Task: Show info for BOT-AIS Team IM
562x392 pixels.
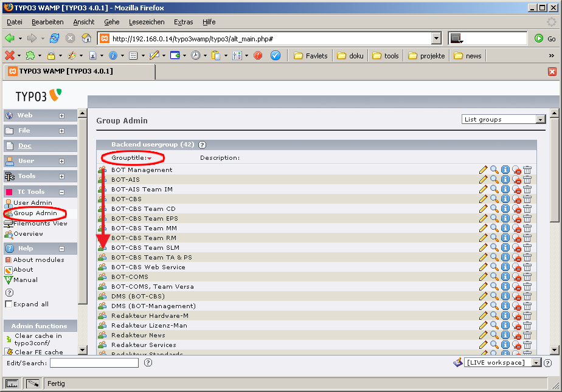Action: 505,189
